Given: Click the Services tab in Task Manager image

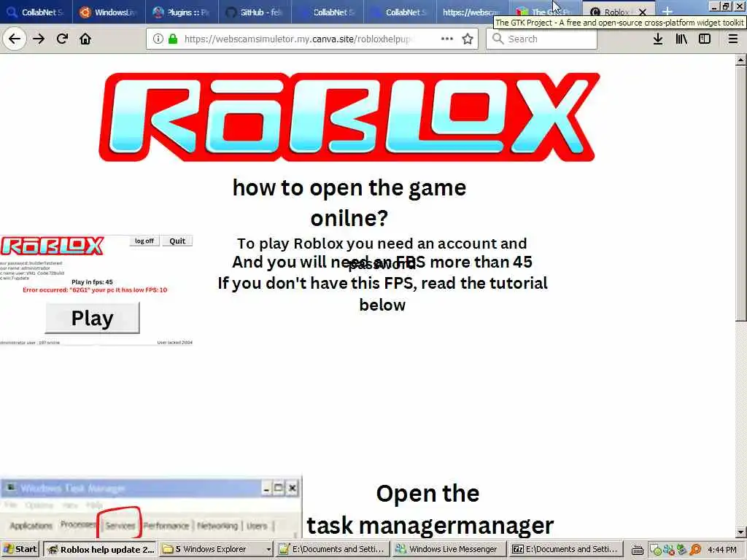Looking at the screenshot, I should click(120, 526).
